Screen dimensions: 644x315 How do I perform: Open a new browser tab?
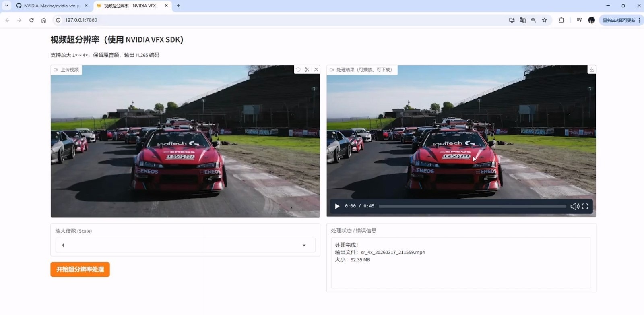pyautogui.click(x=178, y=6)
